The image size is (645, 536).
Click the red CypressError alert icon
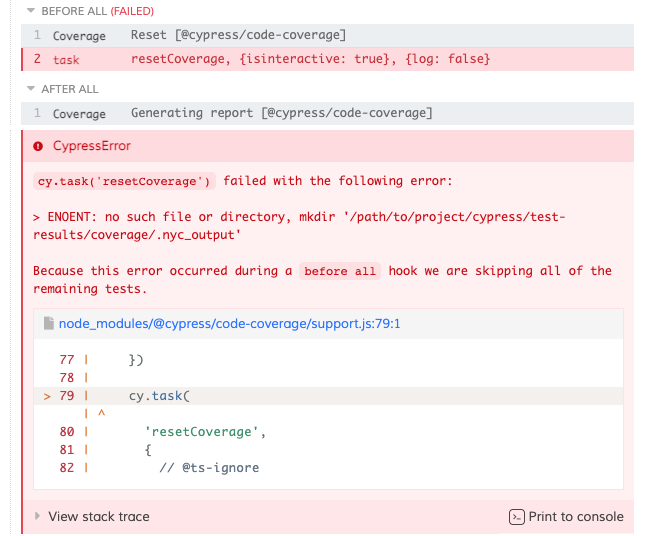coord(38,146)
